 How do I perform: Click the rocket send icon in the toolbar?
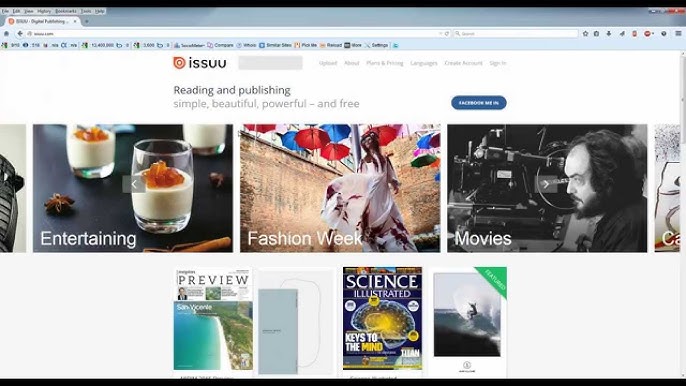pos(622,33)
